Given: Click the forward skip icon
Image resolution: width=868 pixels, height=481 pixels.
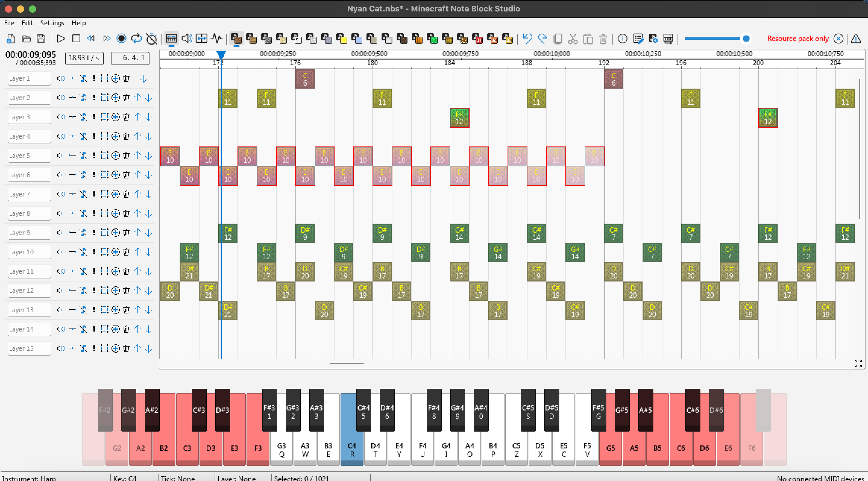Looking at the screenshot, I should tap(106, 39).
